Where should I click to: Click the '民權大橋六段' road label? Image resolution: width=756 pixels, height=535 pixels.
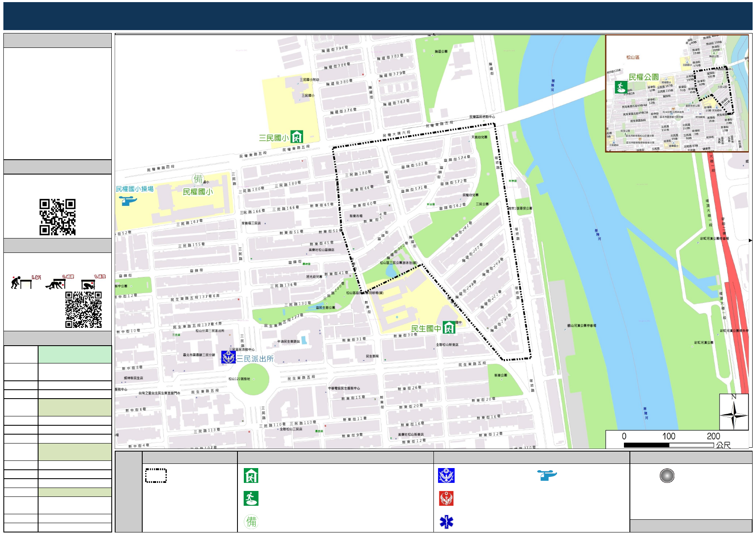point(397,134)
